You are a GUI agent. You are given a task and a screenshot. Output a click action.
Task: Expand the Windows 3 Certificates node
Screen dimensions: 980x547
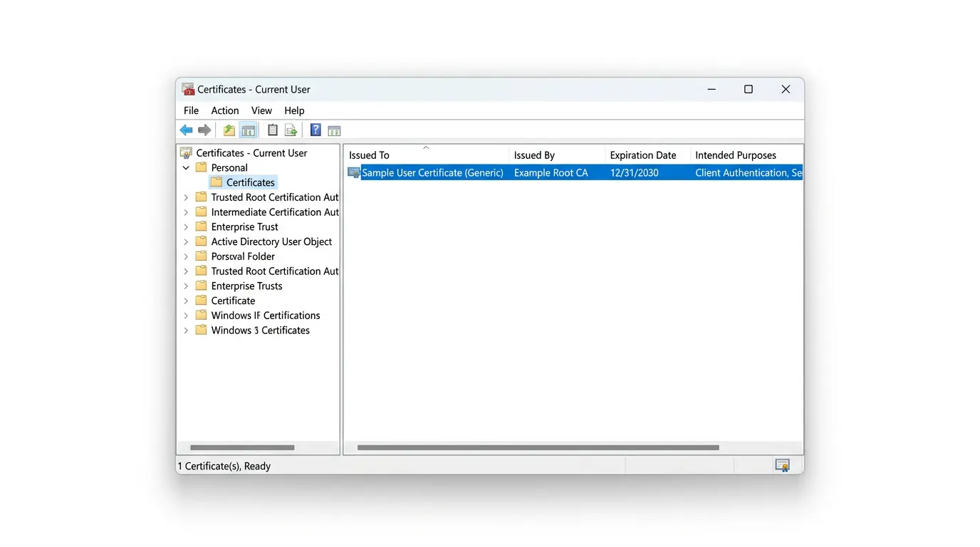pyautogui.click(x=186, y=330)
